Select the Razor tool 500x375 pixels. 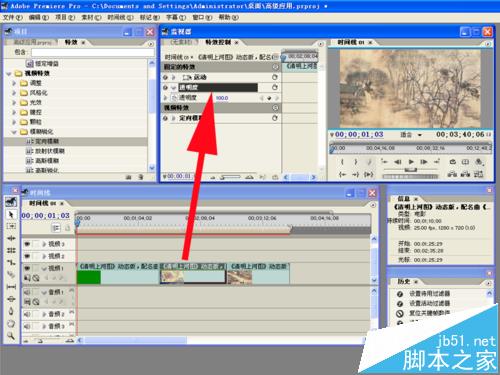point(11,275)
